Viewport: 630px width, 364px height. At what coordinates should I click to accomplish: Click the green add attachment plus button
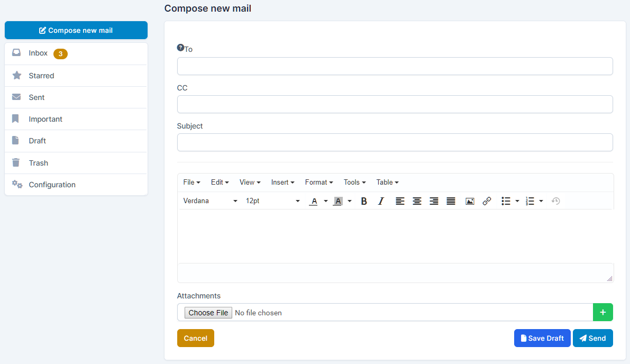pyautogui.click(x=602, y=312)
